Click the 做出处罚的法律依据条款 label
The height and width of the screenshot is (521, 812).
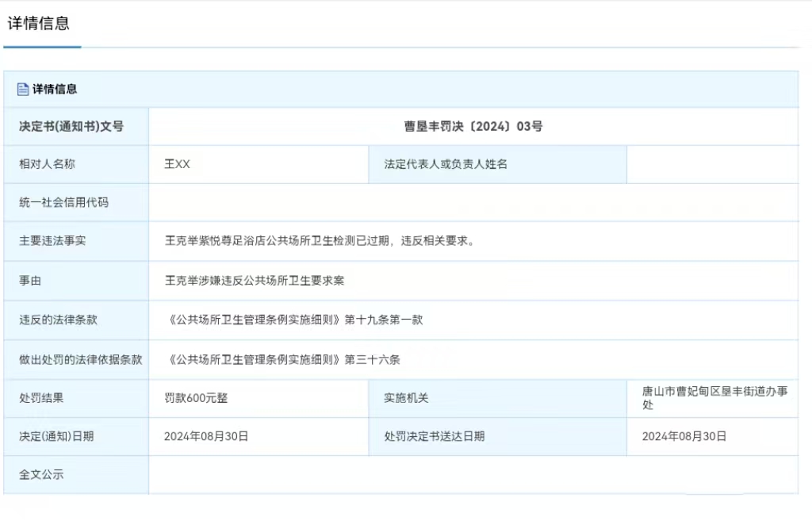coord(80,360)
